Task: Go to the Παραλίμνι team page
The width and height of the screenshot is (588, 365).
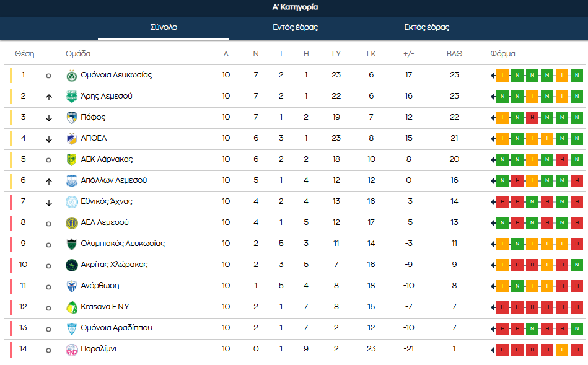Action: pos(99,349)
